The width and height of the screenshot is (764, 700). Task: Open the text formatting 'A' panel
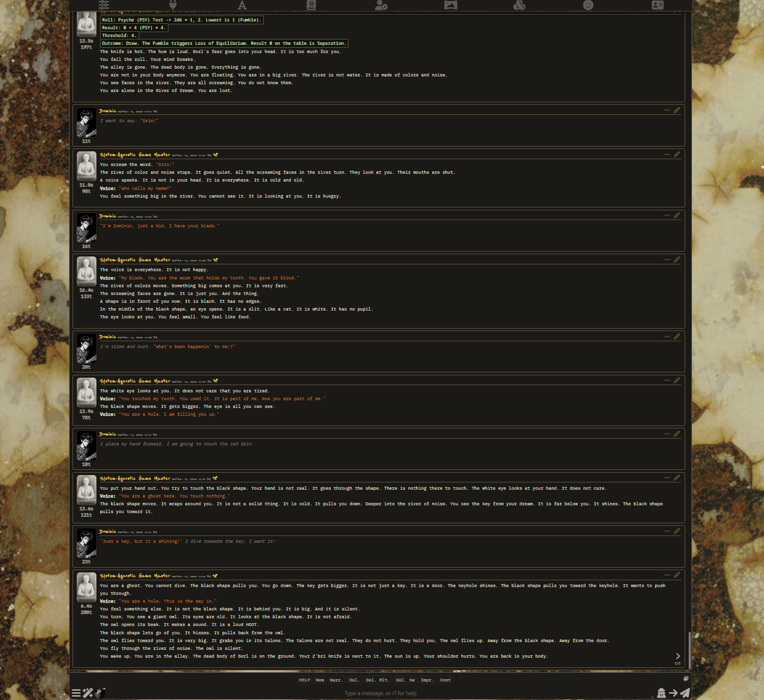[242, 5]
